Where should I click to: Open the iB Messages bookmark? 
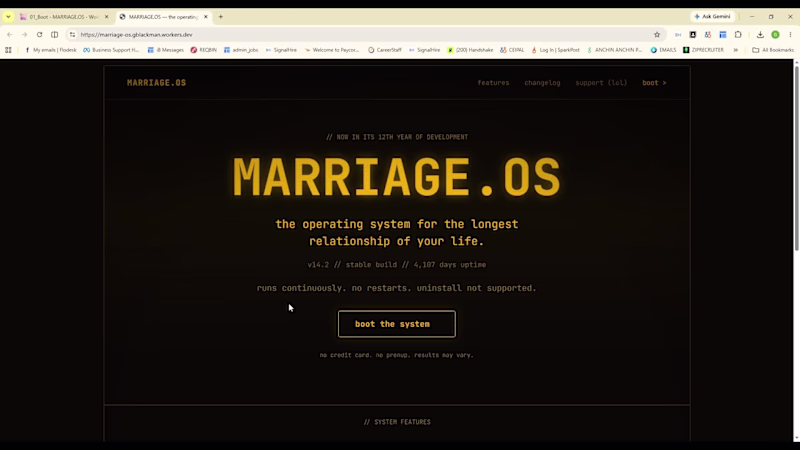coord(165,50)
